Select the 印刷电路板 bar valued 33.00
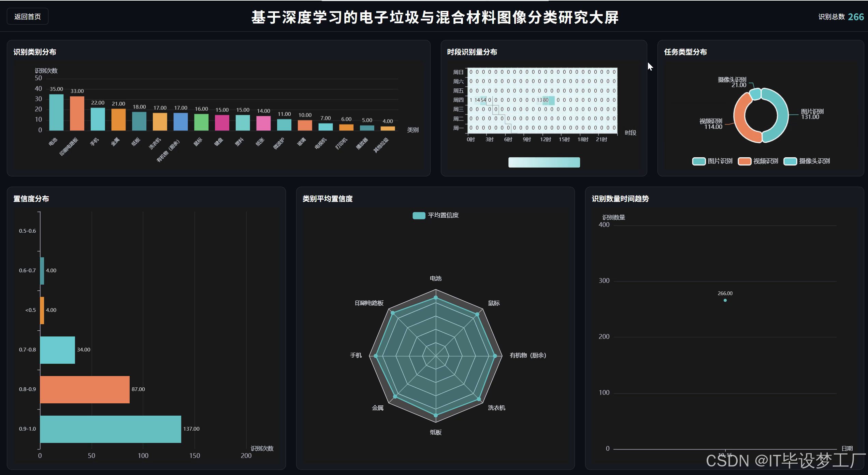Image resolution: width=868 pixels, height=475 pixels. point(77,113)
